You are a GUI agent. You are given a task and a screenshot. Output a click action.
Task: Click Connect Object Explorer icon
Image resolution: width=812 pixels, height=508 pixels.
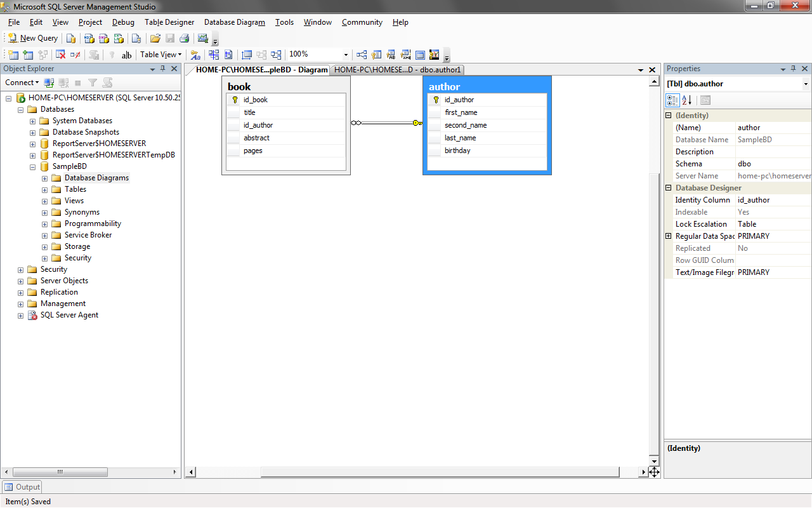[x=49, y=83]
